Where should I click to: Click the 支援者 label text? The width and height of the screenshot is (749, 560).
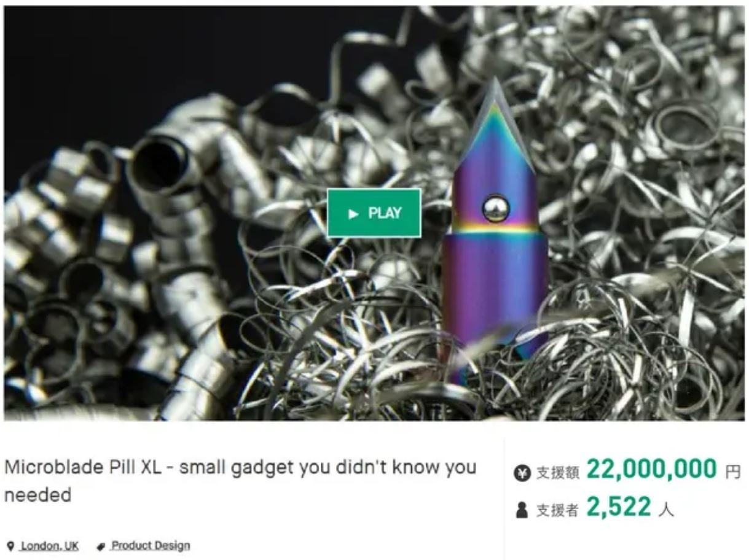tap(557, 510)
